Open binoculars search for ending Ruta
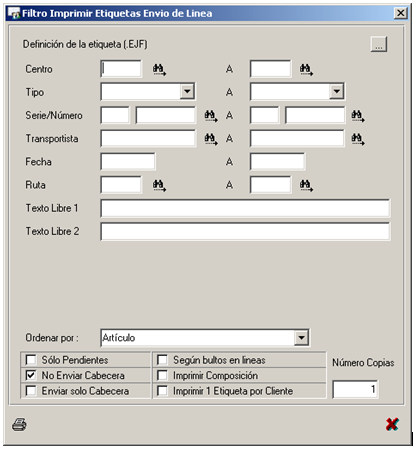This screenshot has width=415, height=450. click(x=306, y=185)
